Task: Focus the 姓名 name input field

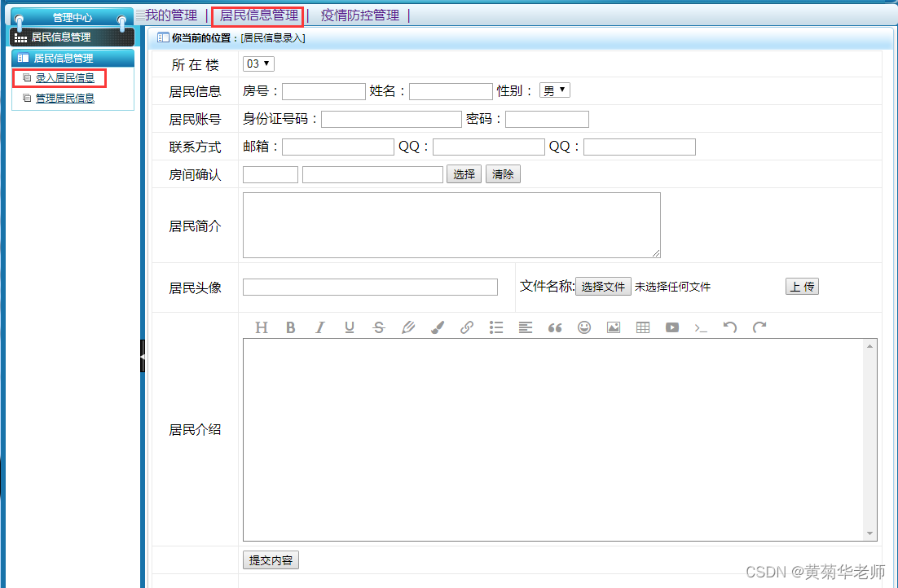Action: pos(451,91)
